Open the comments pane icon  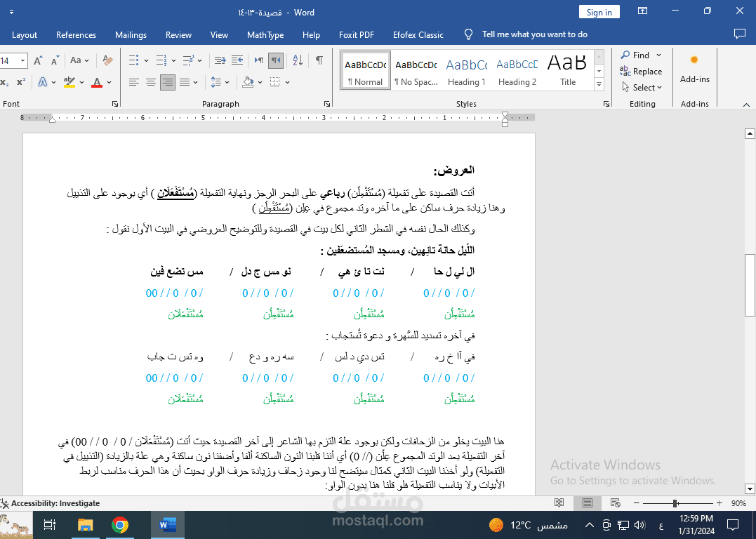(740, 34)
